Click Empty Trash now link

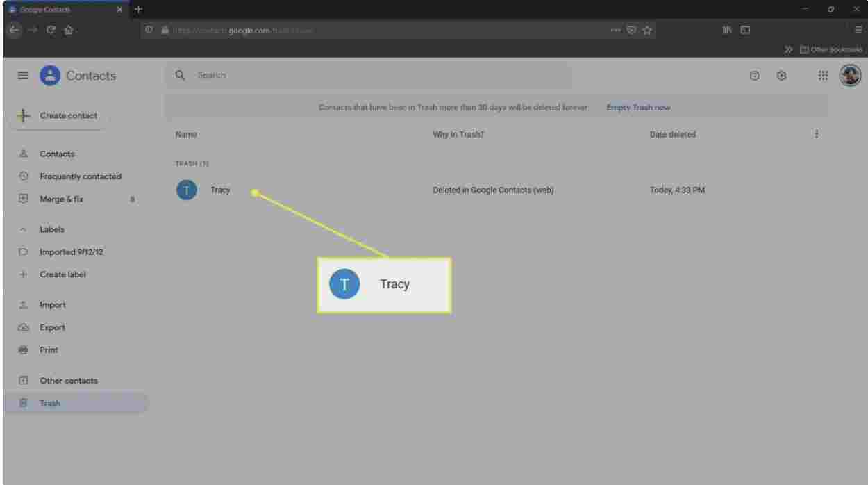pos(638,108)
